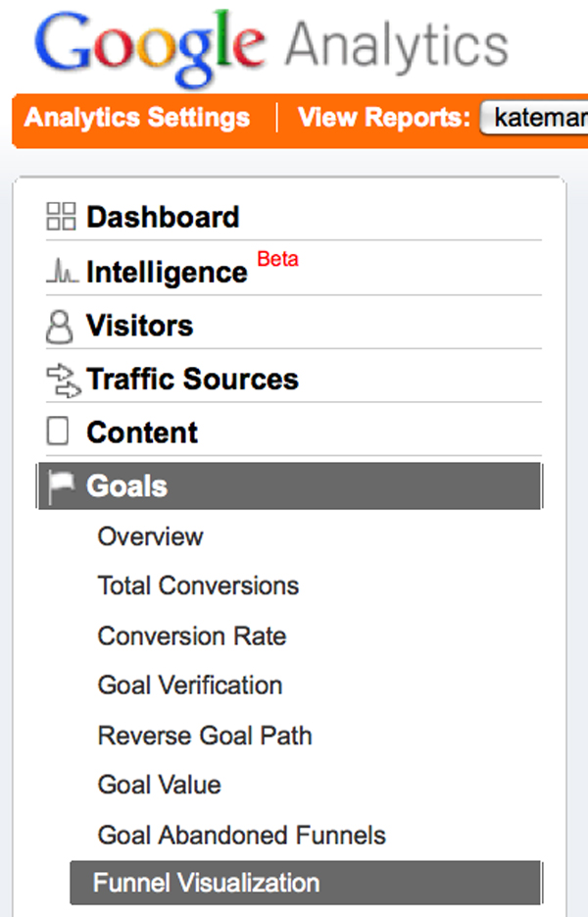Viewport: 588px width, 917px height.
Task: Click the Goals flag icon
Action: click(x=61, y=486)
